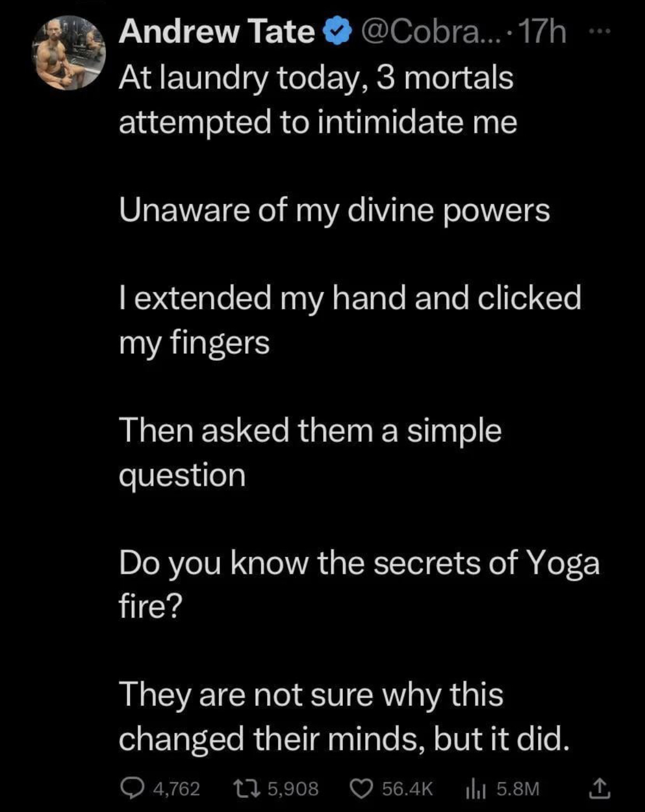The image size is (645, 812).
Task: Click the 4,762 replies count
Action: point(177,789)
